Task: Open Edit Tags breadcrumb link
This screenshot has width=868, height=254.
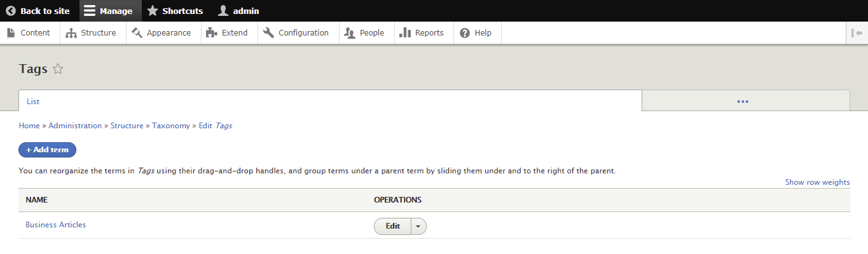Action: pos(215,126)
